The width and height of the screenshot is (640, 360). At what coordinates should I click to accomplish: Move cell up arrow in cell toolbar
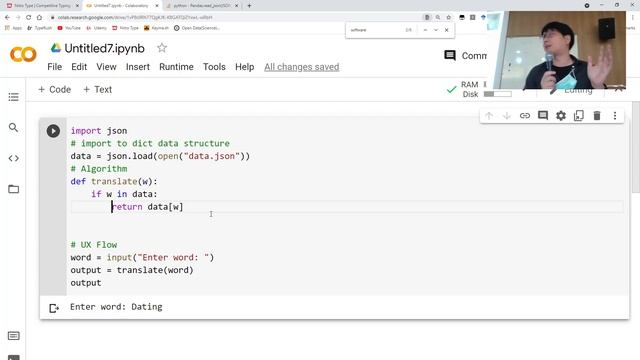click(x=489, y=116)
